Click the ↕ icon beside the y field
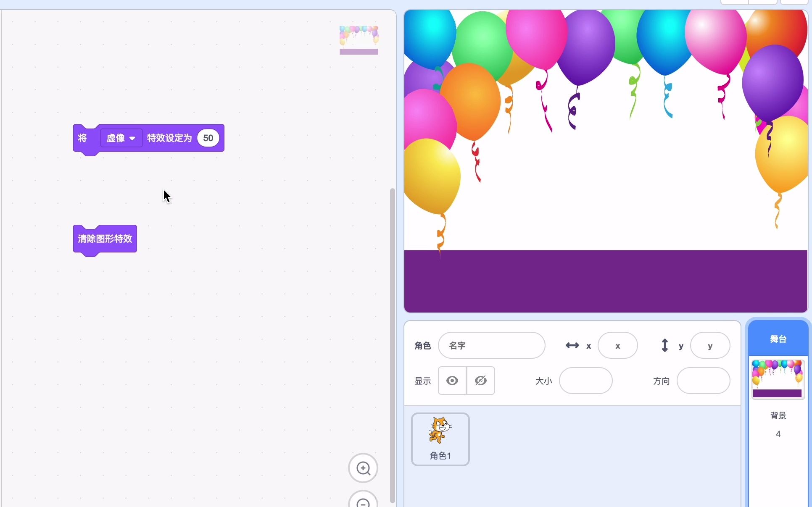Screen dimensions: 812x507 click(x=664, y=345)
